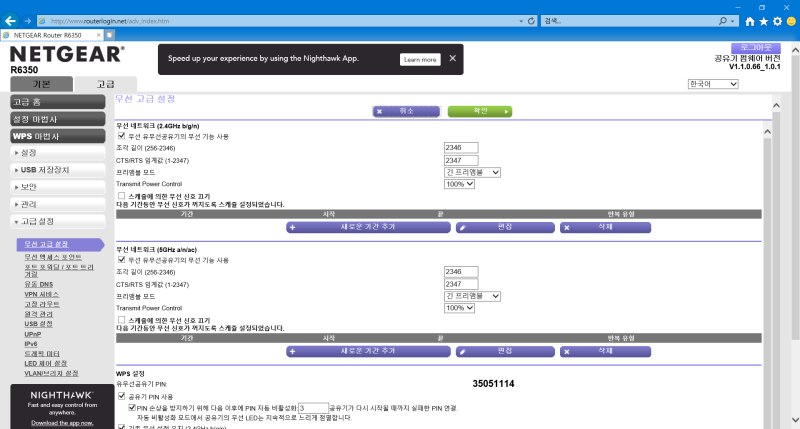Open the IPv6 link
The width and height of the screenshot is (800, 429).
tap(31, 344)
